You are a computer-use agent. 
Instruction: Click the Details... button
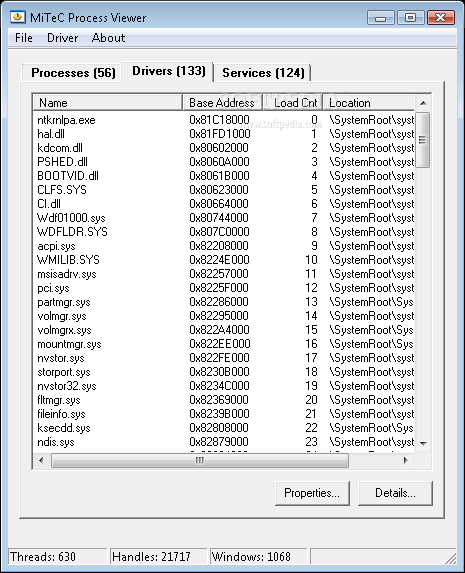coord(395,493)
